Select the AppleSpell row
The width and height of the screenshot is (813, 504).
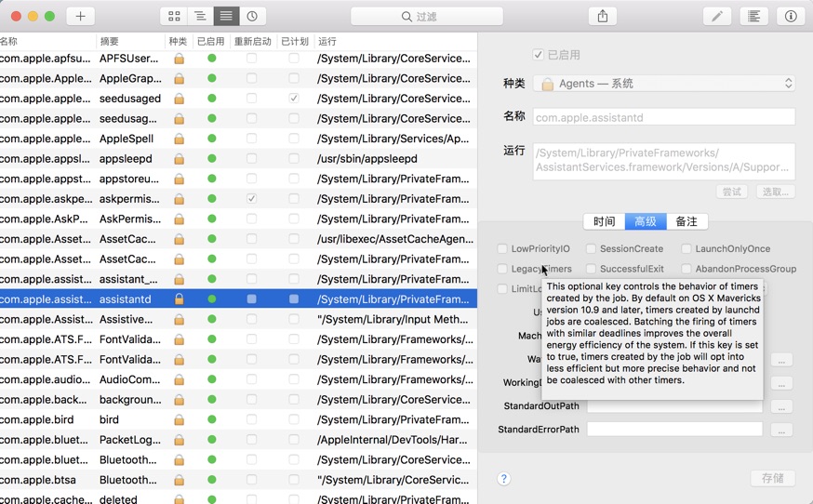coord(238,139)
